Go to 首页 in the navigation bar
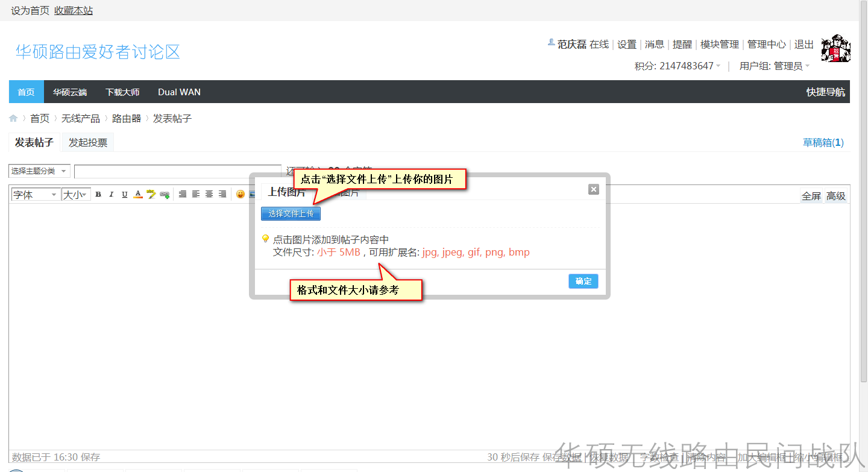 pyautogui.click(x=26, y=92)
